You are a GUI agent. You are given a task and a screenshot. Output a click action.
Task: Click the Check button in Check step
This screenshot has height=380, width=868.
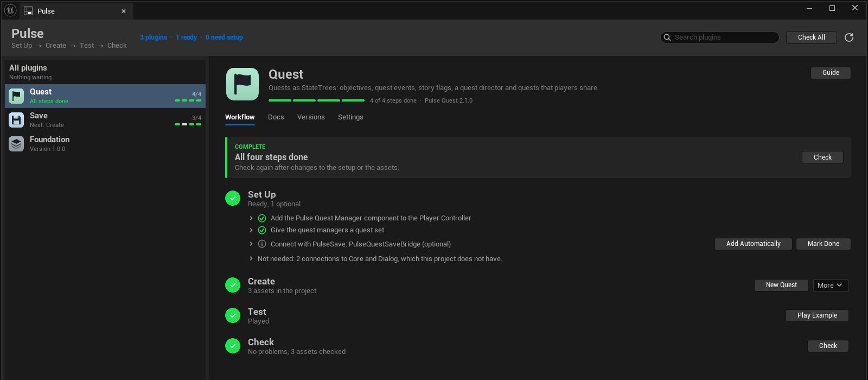(x=828, y=346)
